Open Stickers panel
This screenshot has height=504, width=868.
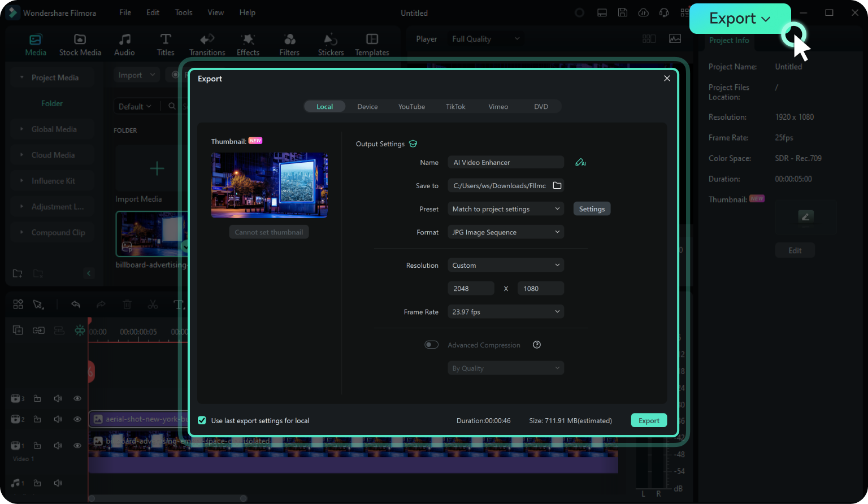(x=331, y=45)
